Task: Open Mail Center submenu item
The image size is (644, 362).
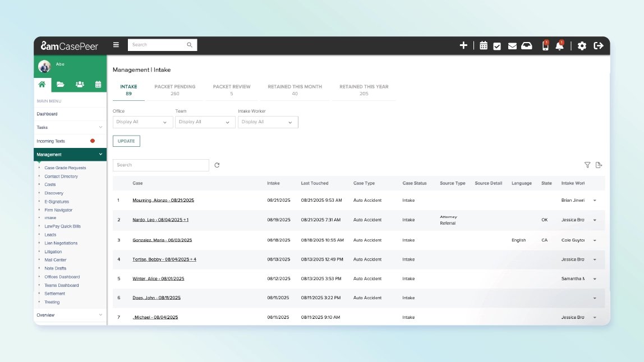Action: coord(56,260)
